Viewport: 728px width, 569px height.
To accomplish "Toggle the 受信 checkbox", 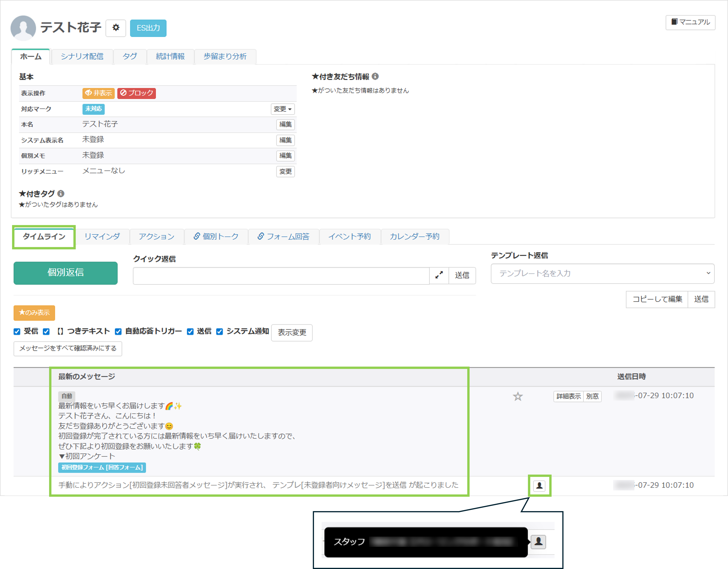I will (17, 332).
